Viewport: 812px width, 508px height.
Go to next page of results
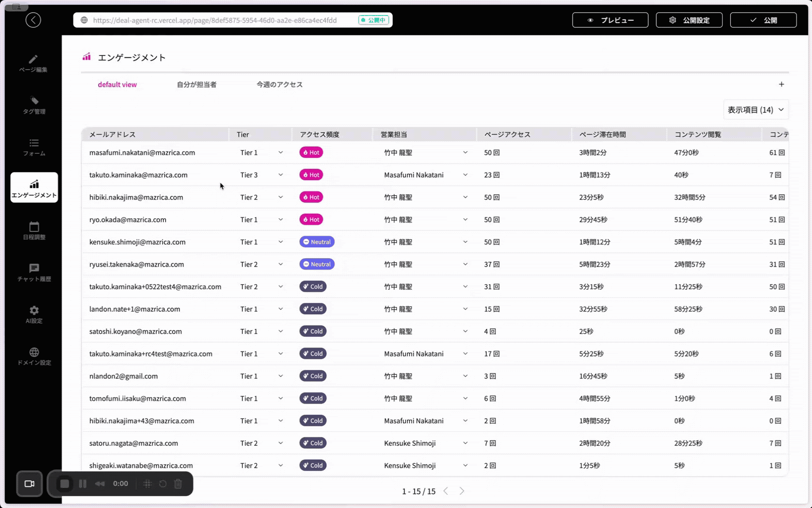click(462, 491)
